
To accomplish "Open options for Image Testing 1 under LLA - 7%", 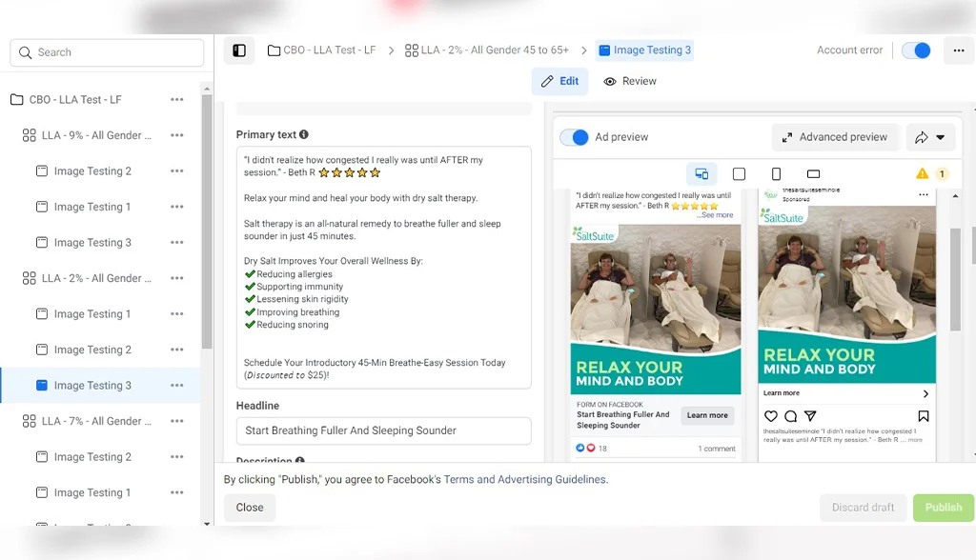I will click(x=176, y=492).
